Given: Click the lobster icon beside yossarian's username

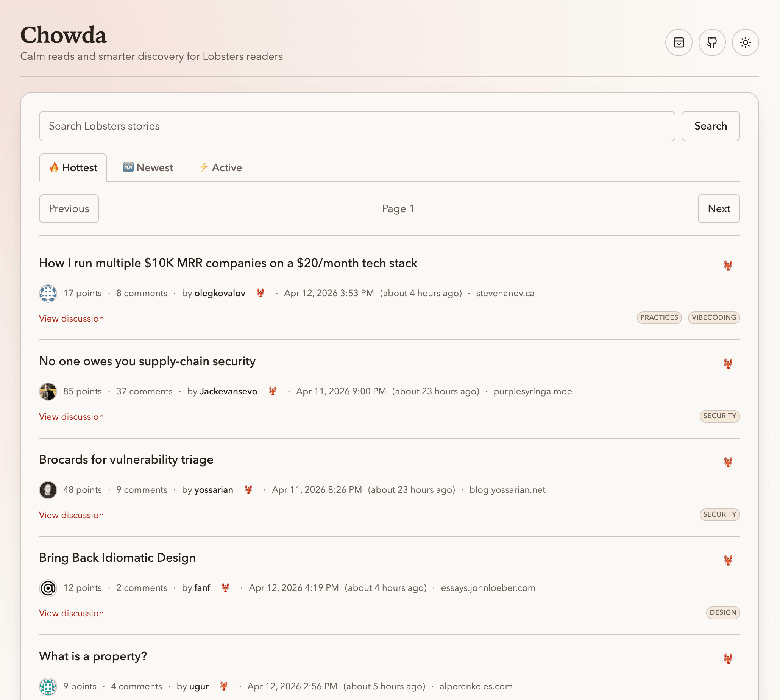Looking at the screenshot, I should [x=248, y=490].
